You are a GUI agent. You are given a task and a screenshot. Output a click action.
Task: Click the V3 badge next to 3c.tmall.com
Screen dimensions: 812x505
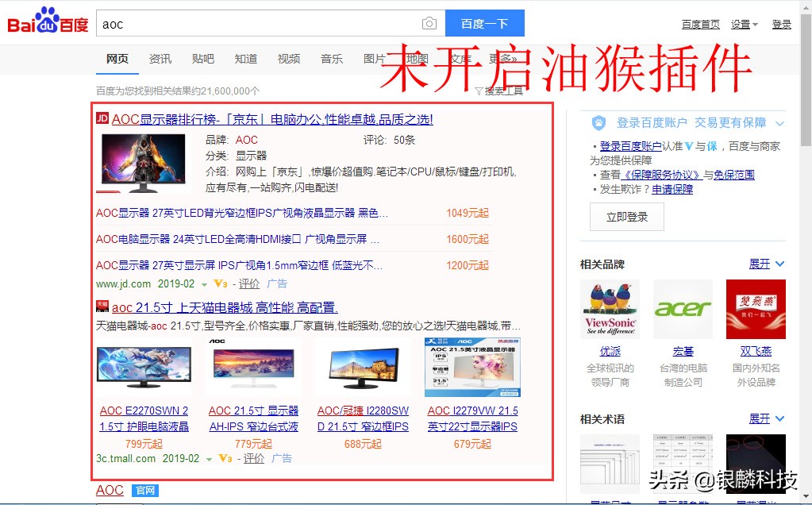point(225,458)
